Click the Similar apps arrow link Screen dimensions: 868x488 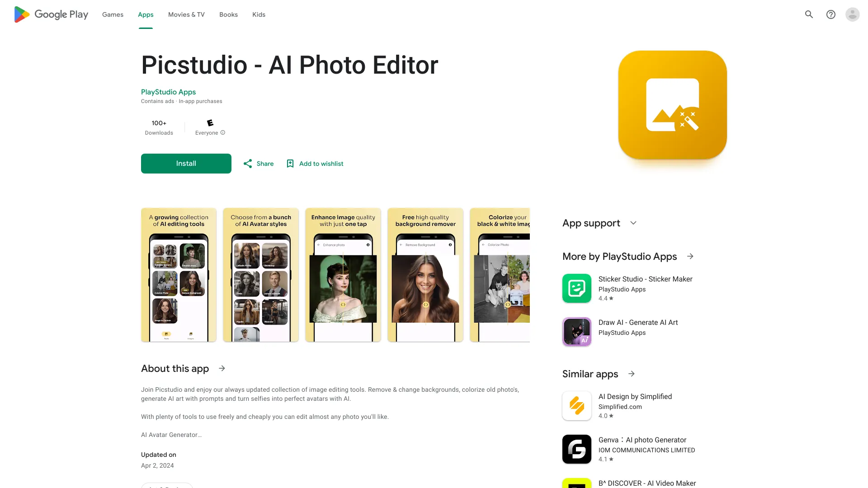click(x=632, y=374)
